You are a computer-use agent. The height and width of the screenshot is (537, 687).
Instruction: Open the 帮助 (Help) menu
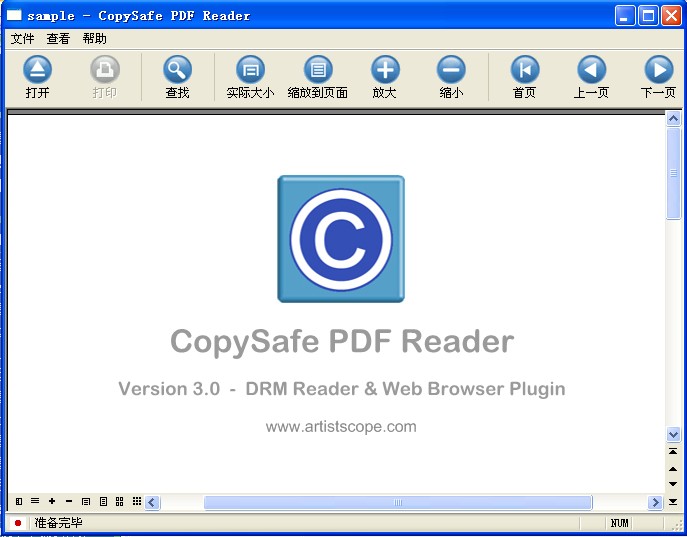point(94,39)
